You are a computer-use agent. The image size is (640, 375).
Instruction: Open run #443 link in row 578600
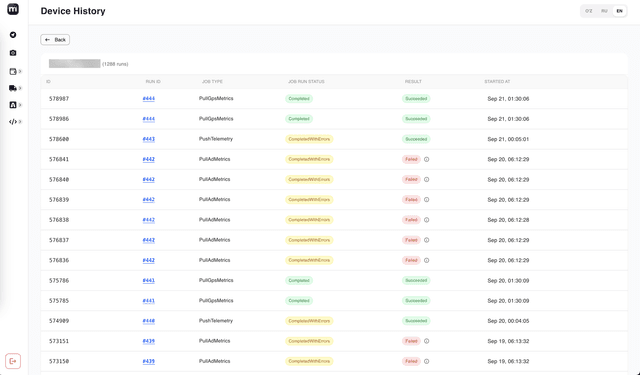coord(149,139)
